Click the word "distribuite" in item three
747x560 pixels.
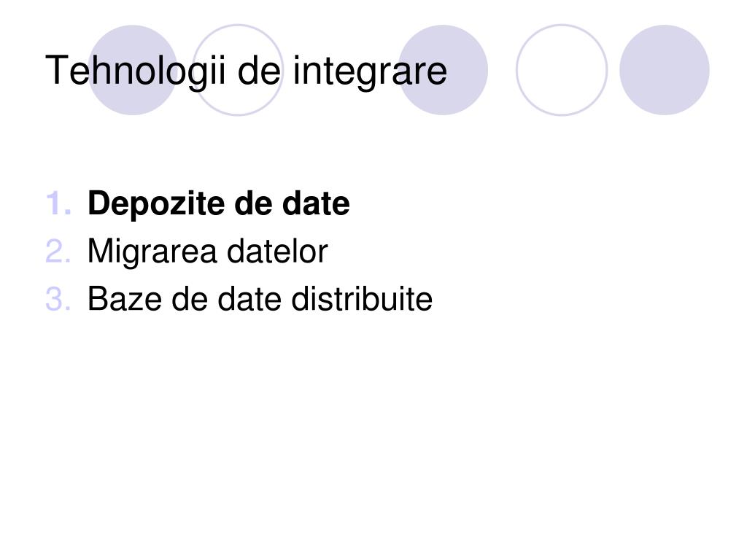click(362, 299)
